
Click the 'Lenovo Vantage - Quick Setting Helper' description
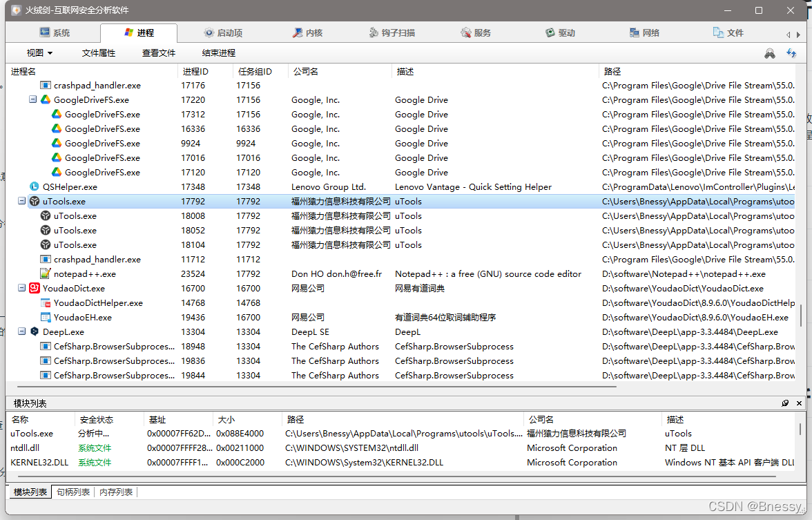point(473,187)
